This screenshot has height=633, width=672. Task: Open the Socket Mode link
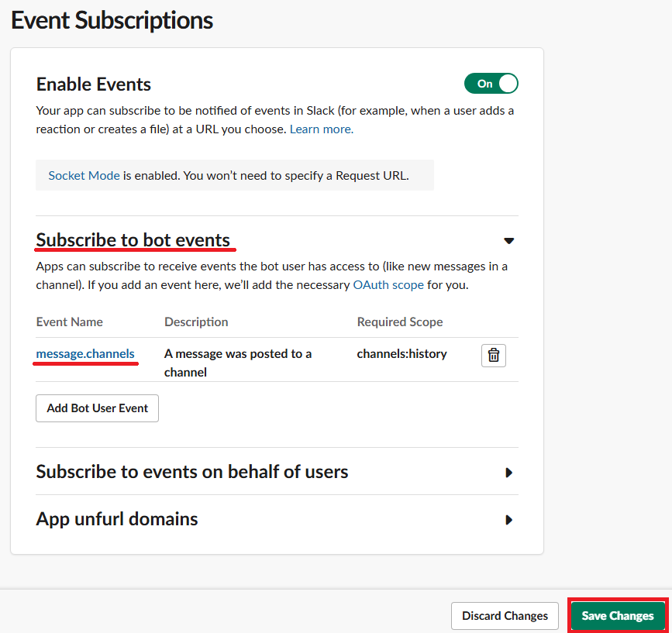84,175
